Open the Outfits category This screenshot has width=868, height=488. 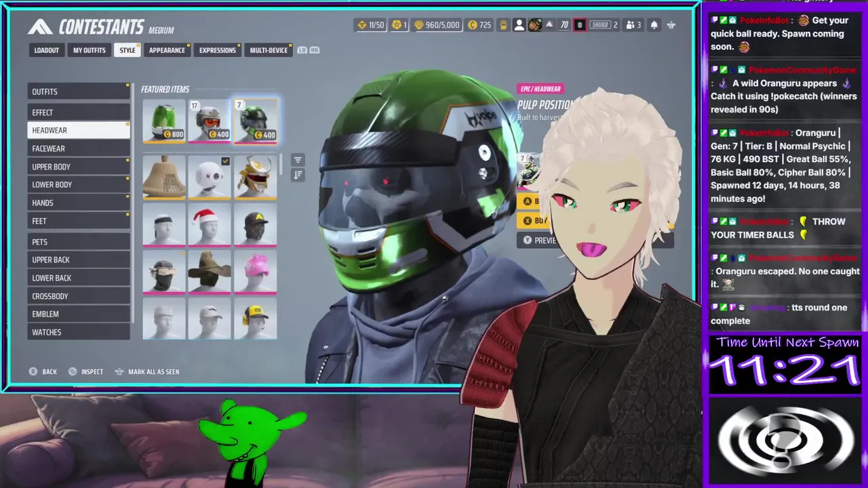click(x=79, y=91)
